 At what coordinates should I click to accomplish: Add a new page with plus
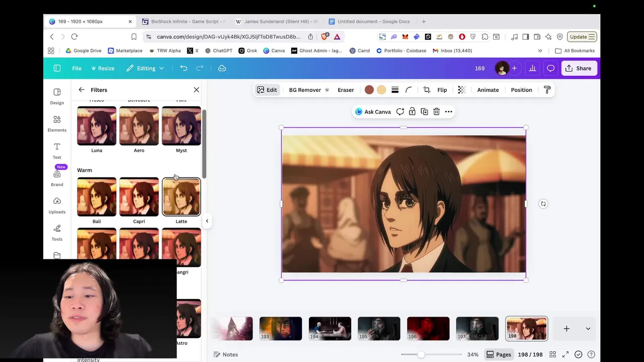tap(567, 328)
